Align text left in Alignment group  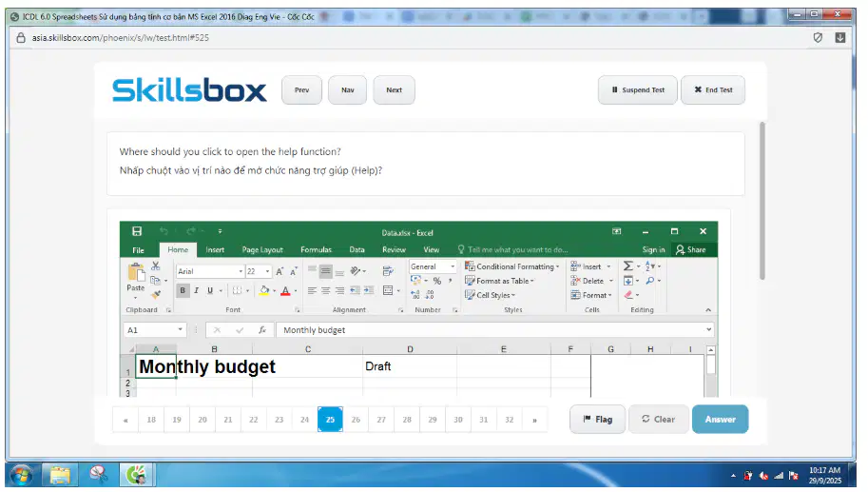pyautogui.click(x=312, y=290)
